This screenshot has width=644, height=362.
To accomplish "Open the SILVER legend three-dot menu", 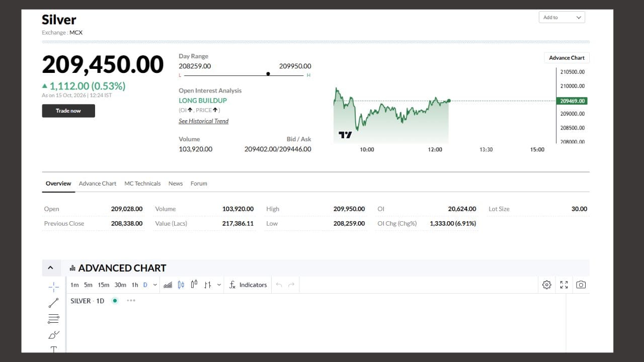I will pyautogui.click(x=131, y=301).
